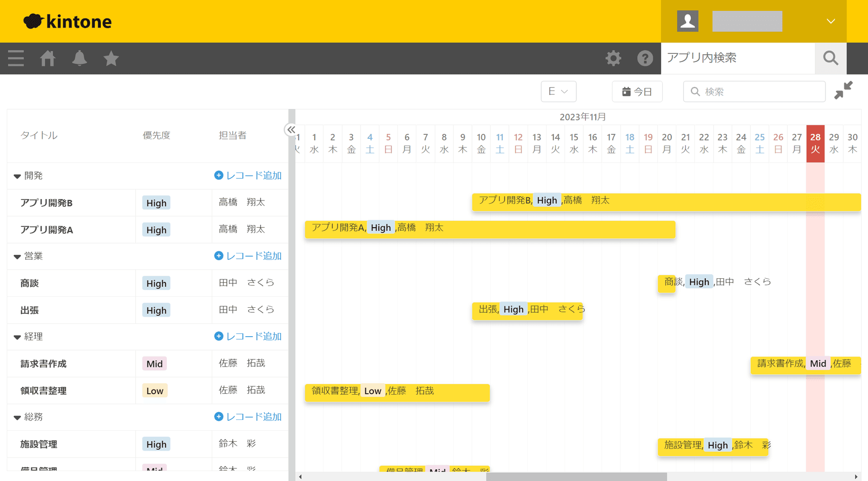
Task: Click the right scroll arrow of timeline
Action: (x=856, y=476)
